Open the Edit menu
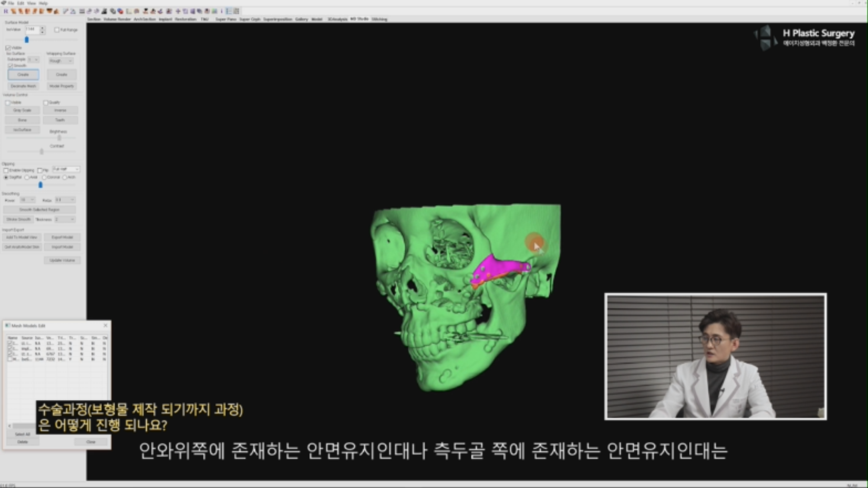868x488 pixels. pos(21,3)
